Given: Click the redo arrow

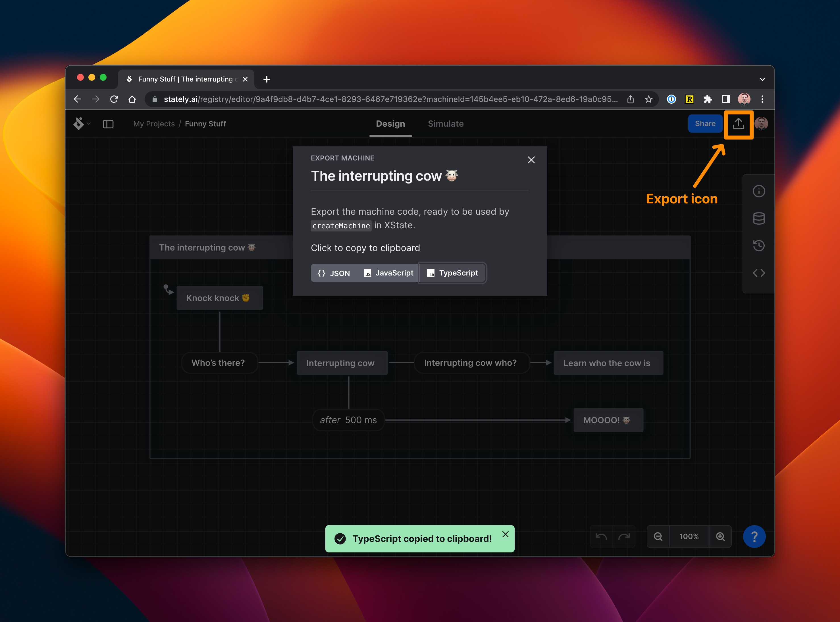Looking at the screenshot, I should pyautogui.click(x=624, y=536).
